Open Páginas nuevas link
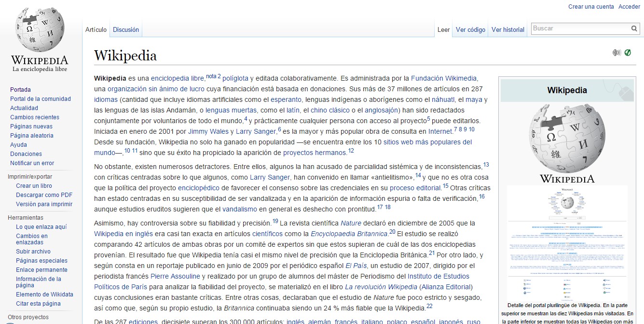Screen dimensions: 644x324 [31, 127]
